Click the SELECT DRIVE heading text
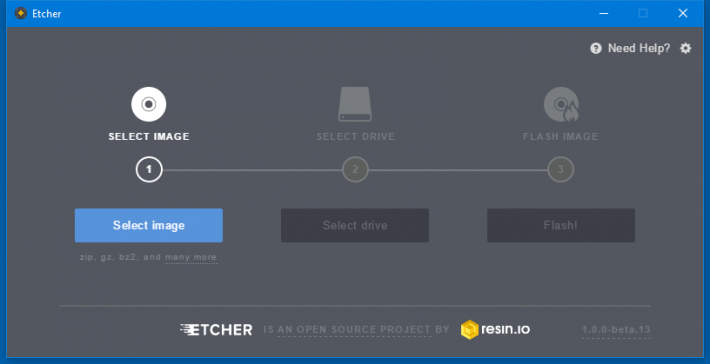Viewport: 710px width, 364px height. pyautogui.click(x=355, y=137)
